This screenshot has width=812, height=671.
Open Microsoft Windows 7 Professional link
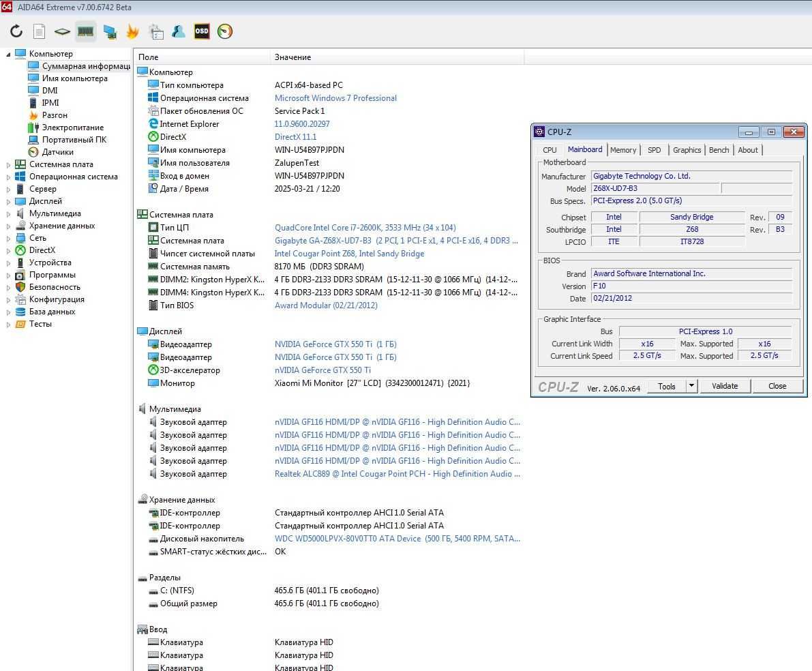335,98
